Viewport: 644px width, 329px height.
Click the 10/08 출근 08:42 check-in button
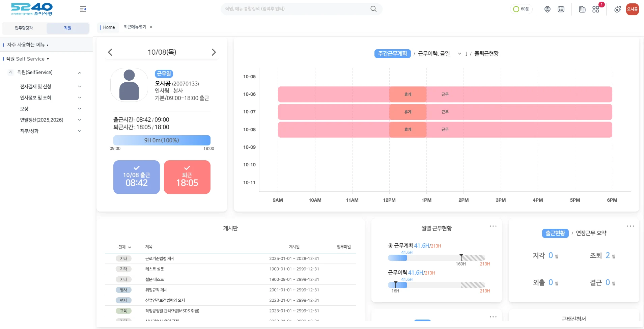pos(137,177)
